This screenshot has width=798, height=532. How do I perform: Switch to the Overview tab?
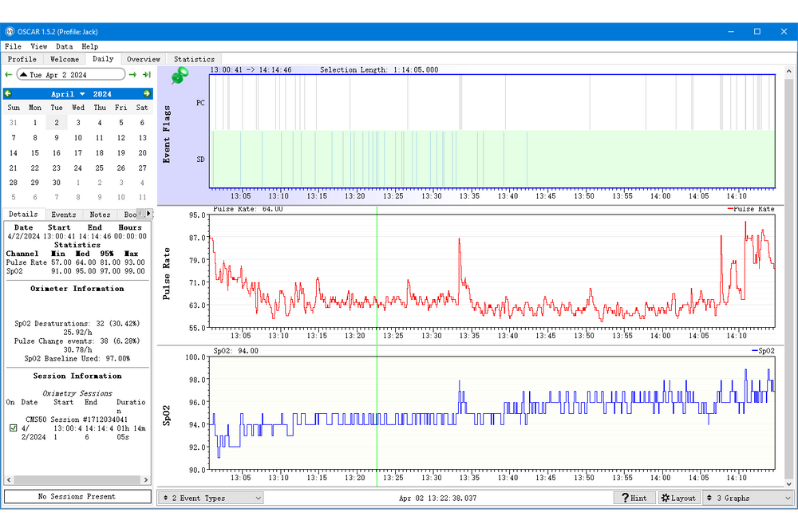[144, 60]
